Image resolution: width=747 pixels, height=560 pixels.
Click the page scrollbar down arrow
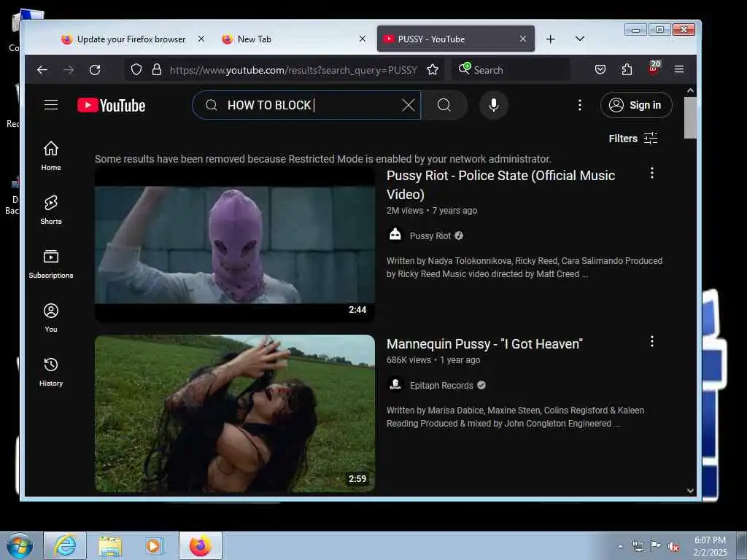(690, 491)
